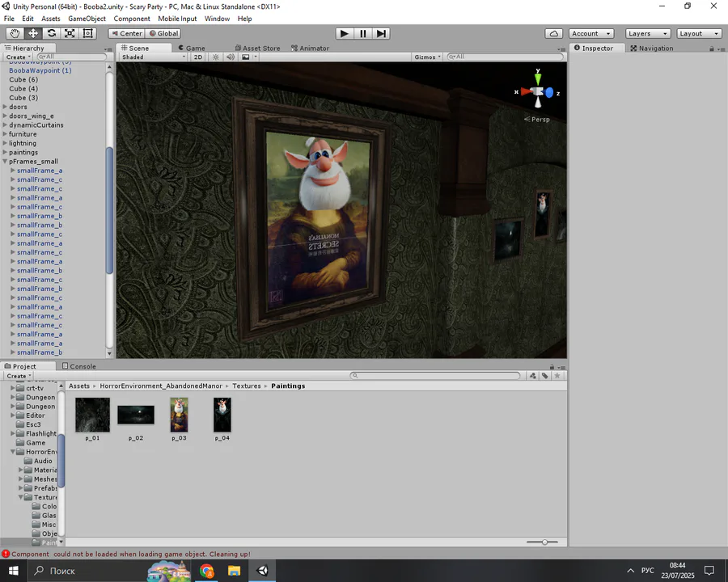Switch to the Console tab
The image size is (728, 582).
(79, 366)
